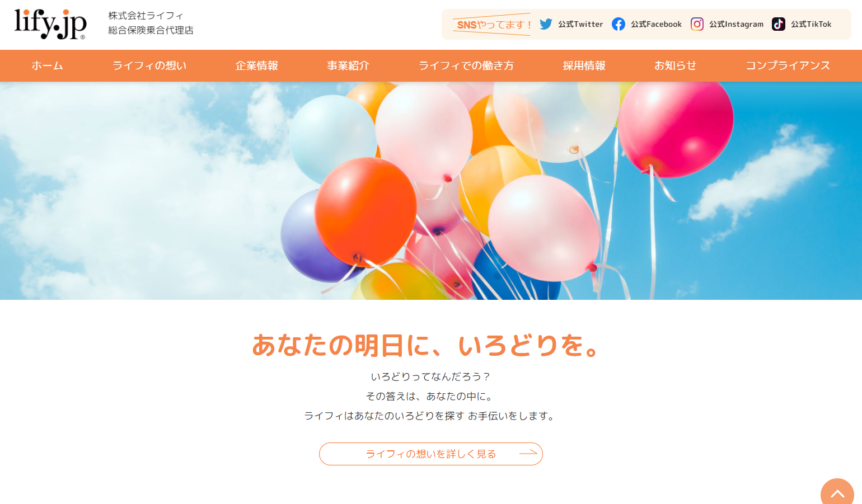Open the 公式Facebook link
The width and height of the screenshot is (862, 504).
[646, 24]
